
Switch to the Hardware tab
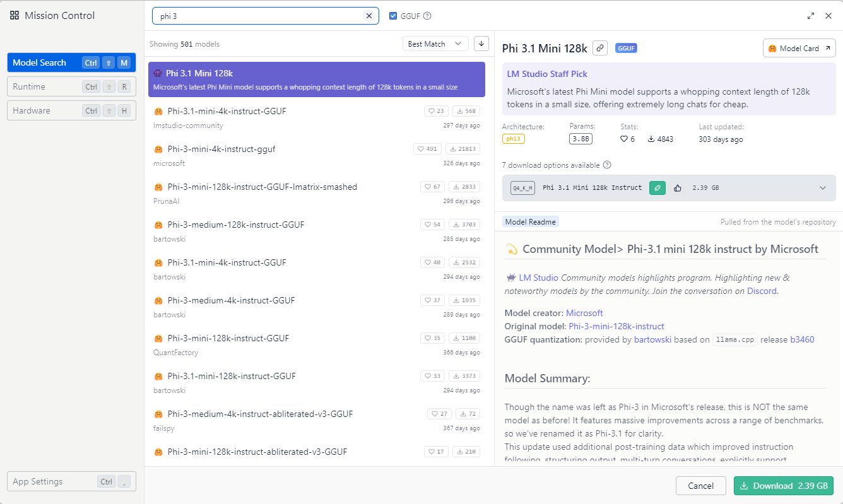(71, 110)
